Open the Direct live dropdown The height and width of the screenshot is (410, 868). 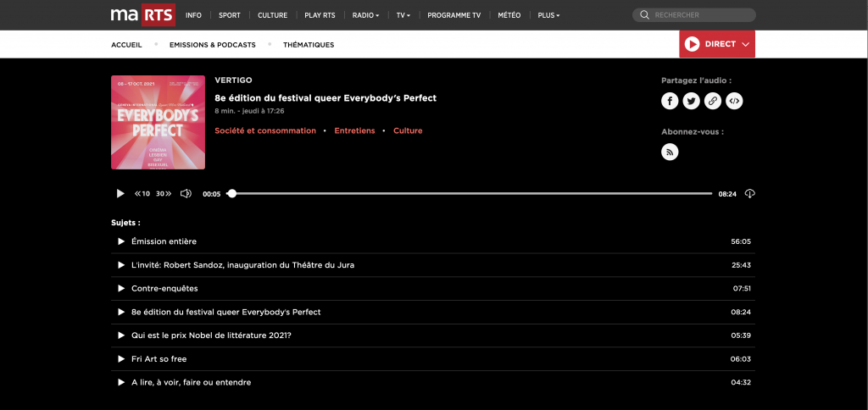pos(717,44)
